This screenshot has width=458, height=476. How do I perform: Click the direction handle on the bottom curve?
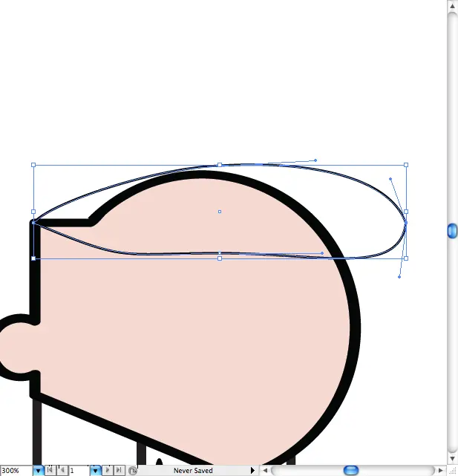tap(322, 253)
